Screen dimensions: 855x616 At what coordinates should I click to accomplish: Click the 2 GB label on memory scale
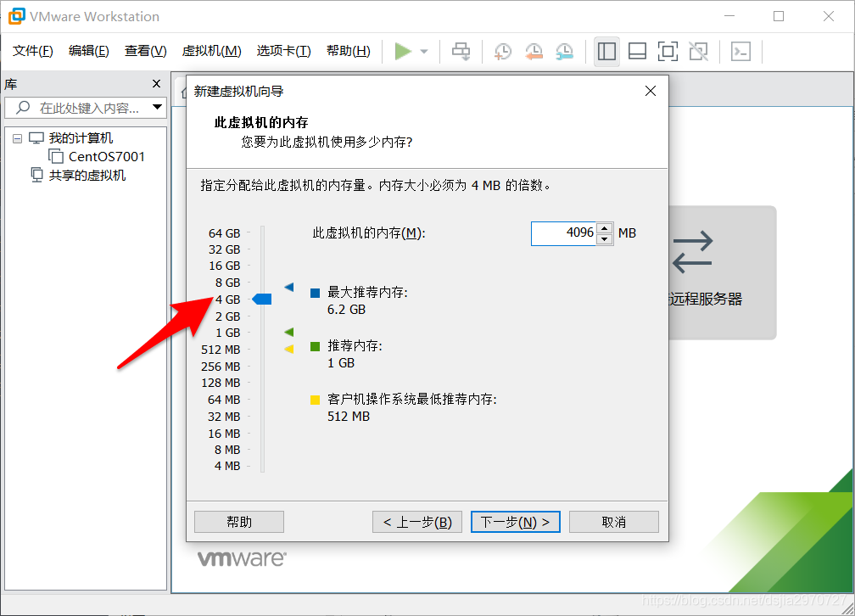pyautogui.click(x=227, y=316)
